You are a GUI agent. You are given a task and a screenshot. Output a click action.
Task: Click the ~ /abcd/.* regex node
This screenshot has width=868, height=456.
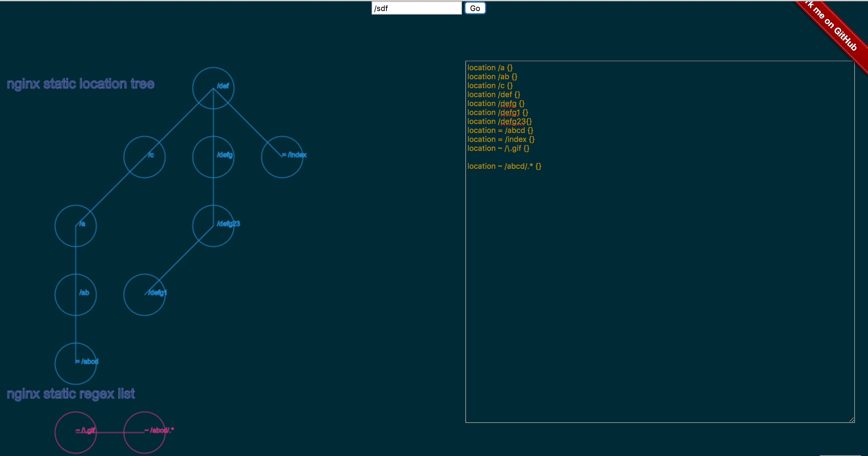pyautogui.click(x=144, y=433)
